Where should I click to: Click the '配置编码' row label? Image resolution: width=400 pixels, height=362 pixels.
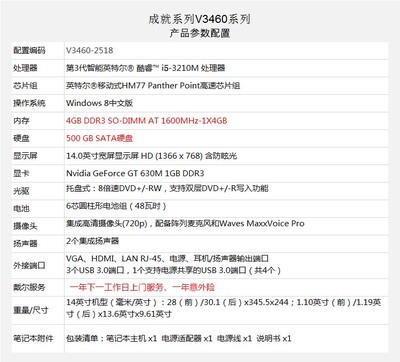(29, 51)
